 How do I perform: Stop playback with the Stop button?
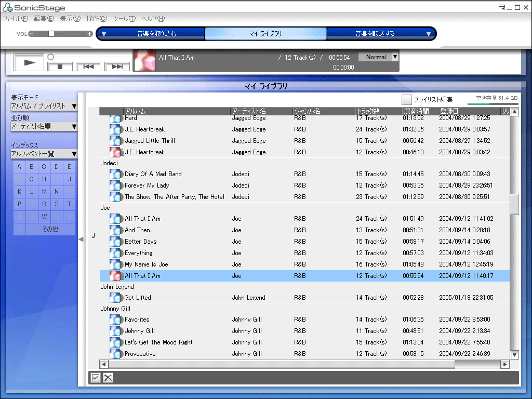60,66
